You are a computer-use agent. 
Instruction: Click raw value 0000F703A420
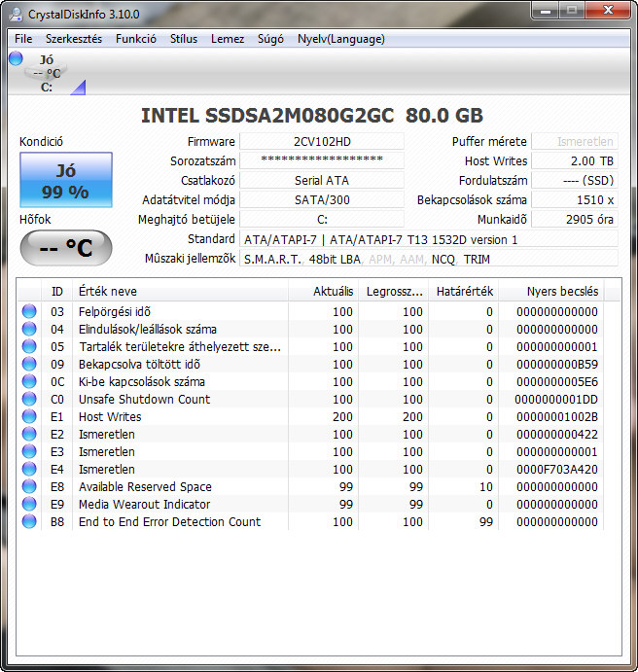pos(557,470)
